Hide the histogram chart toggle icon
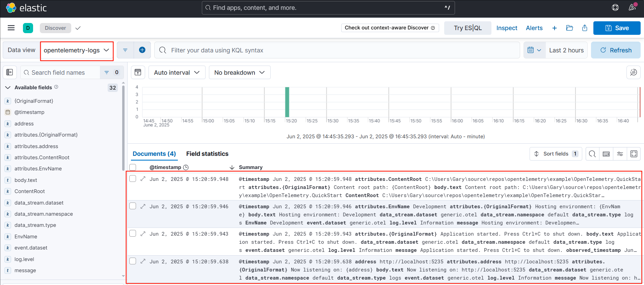The image size is (644, 285). coord(138,72)
